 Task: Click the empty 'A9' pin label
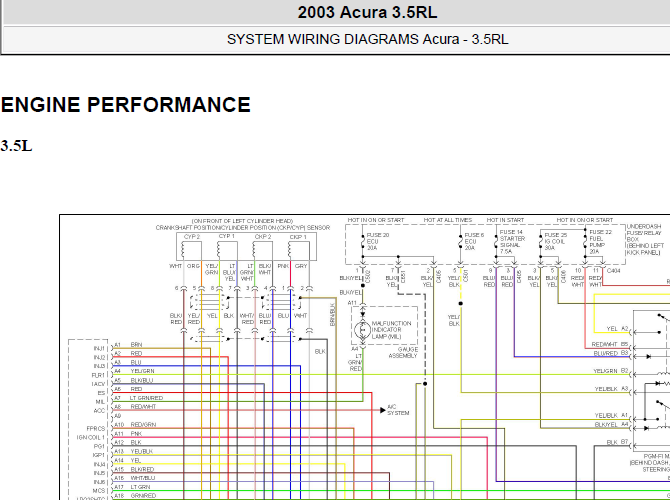point(118,415)
